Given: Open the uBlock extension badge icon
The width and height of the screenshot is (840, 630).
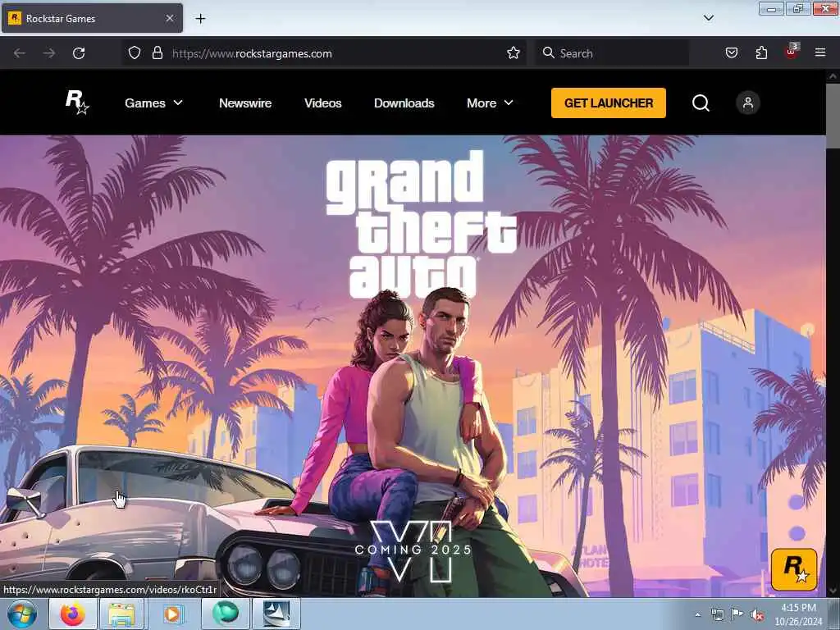Looking at the screenshot, I should pyautogui.click(x=792, y=52).
